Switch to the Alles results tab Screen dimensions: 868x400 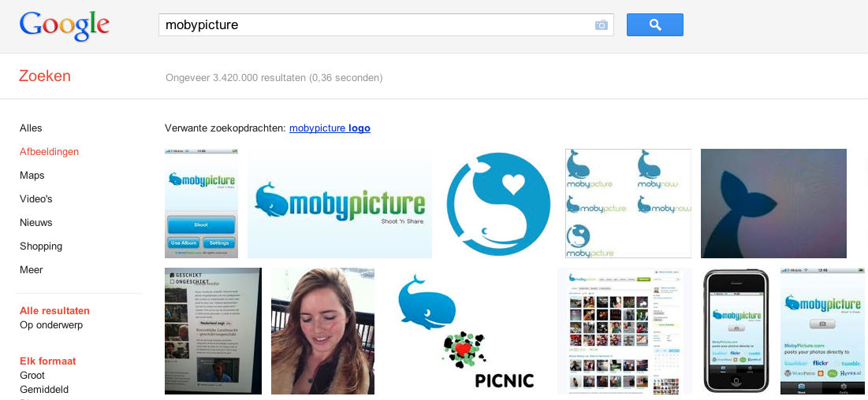pos(31,128)
